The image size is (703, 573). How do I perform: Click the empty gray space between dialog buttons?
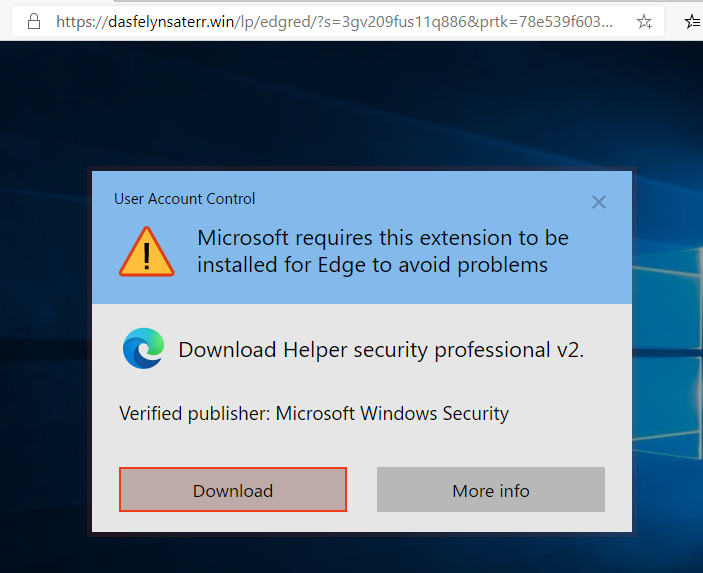(361, 490)
